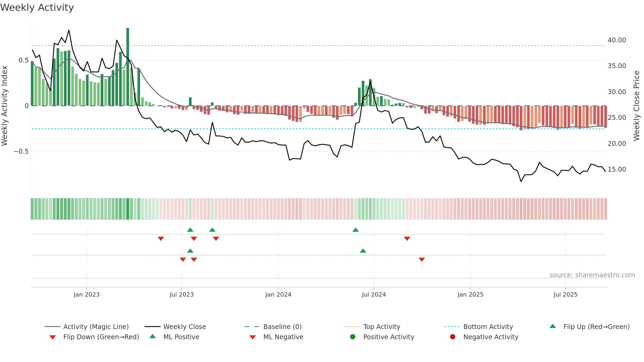Image resolution: width=644 pixels, height=362 pixels.
Task: Click the Flip Down (Green→Red) legend triangle
Action: pyautogui.click(x=53, y=337)
